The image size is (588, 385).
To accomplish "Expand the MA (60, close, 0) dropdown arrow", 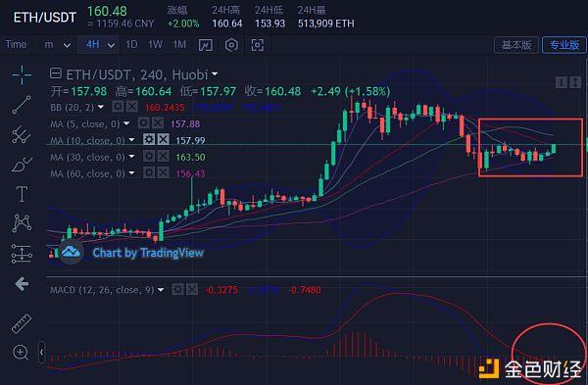I will point(131,172).
